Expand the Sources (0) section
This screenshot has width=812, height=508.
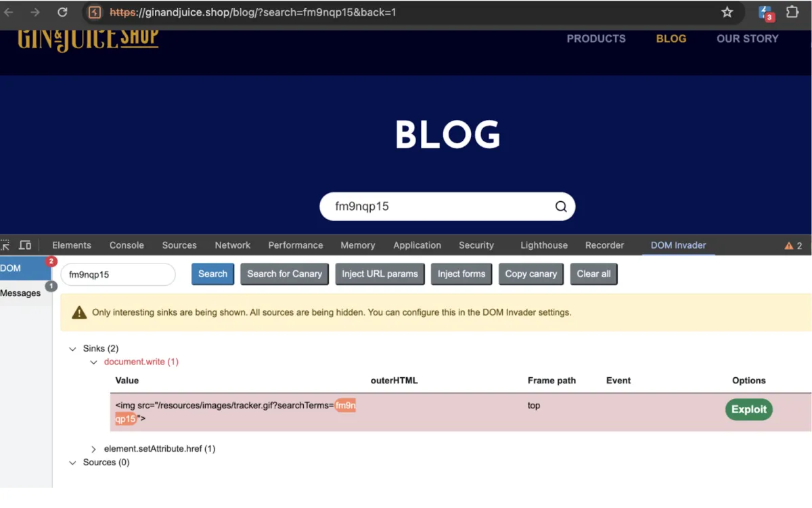coord(73,463)
